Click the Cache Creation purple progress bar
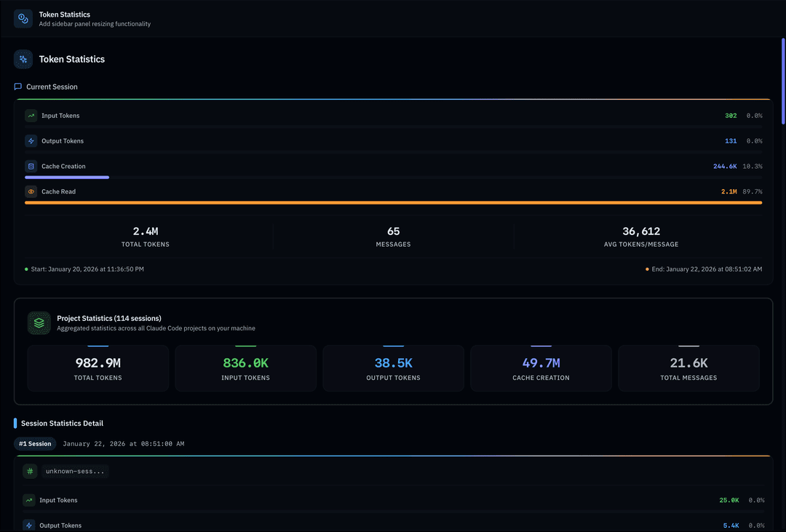The height and width of the screenshot is (532, 786). (x=67, y=178)
